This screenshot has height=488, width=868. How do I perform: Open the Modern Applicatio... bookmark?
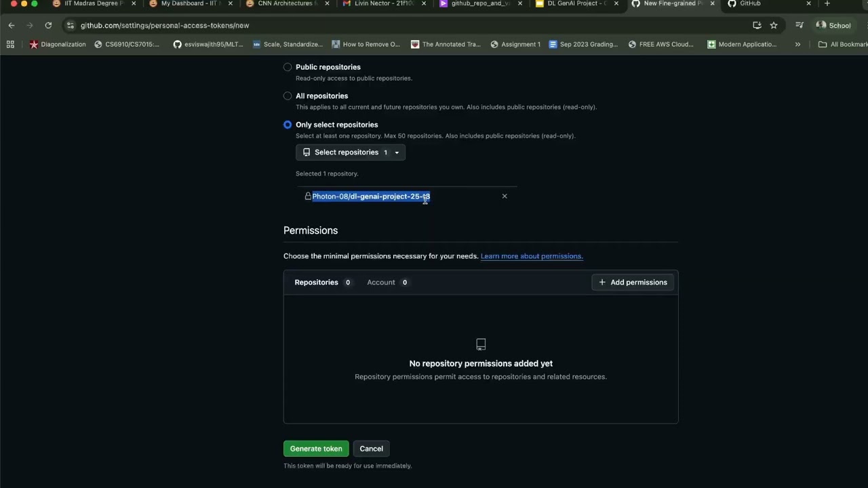tap(742, 44)
